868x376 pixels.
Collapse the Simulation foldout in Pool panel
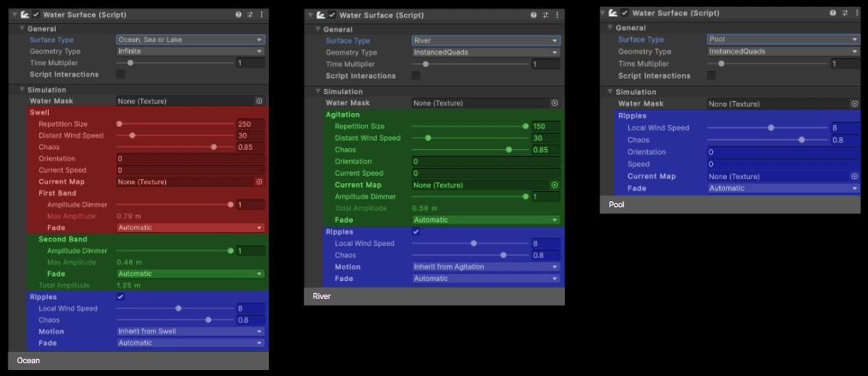(610, 92)
